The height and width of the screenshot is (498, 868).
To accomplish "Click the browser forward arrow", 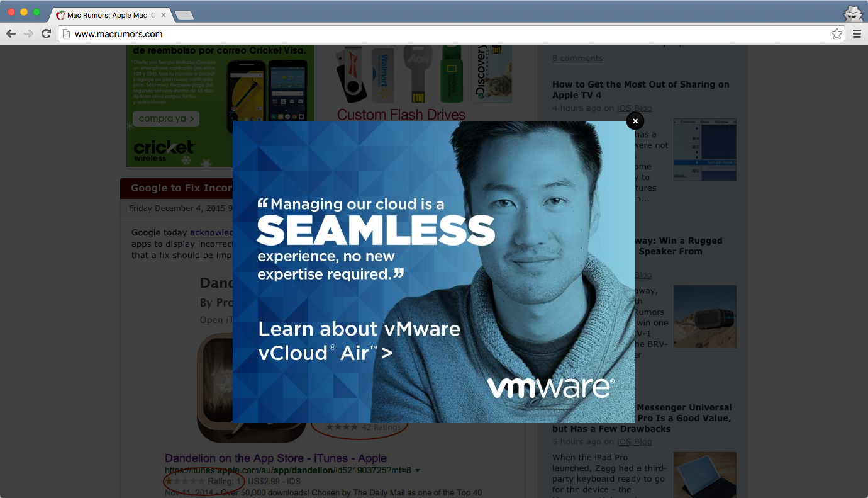I will pyautogui.click(x=28, y=34).
